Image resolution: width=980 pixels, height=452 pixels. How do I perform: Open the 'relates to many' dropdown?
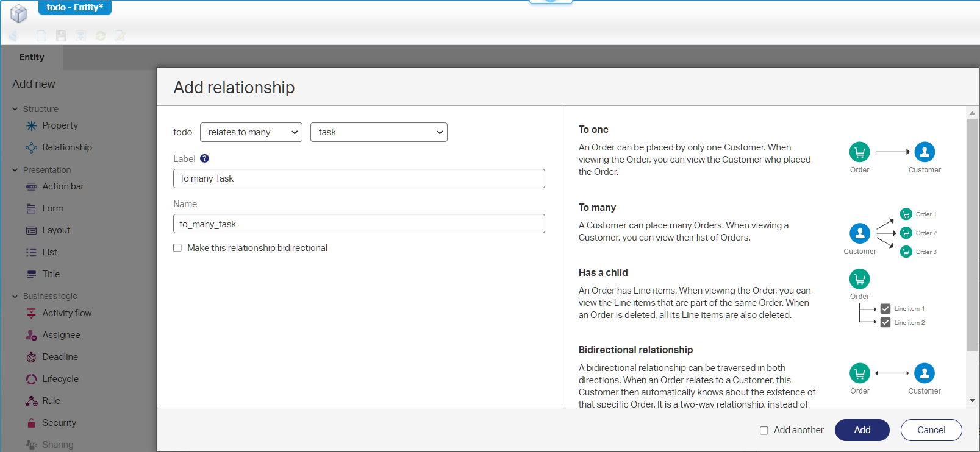pyautogui.click(x=251, y=132)
